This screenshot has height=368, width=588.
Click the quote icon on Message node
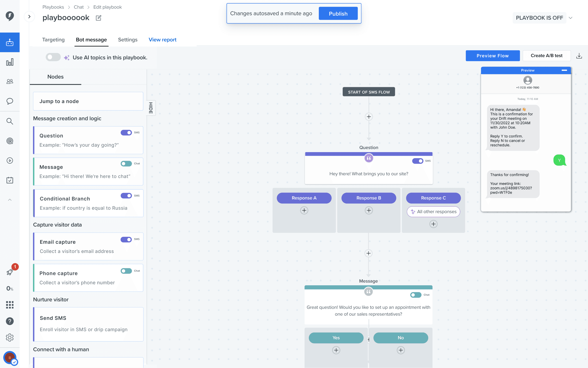point(369,292)
